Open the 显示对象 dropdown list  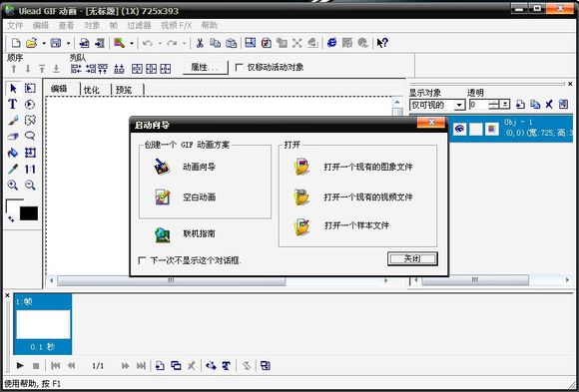437,105
